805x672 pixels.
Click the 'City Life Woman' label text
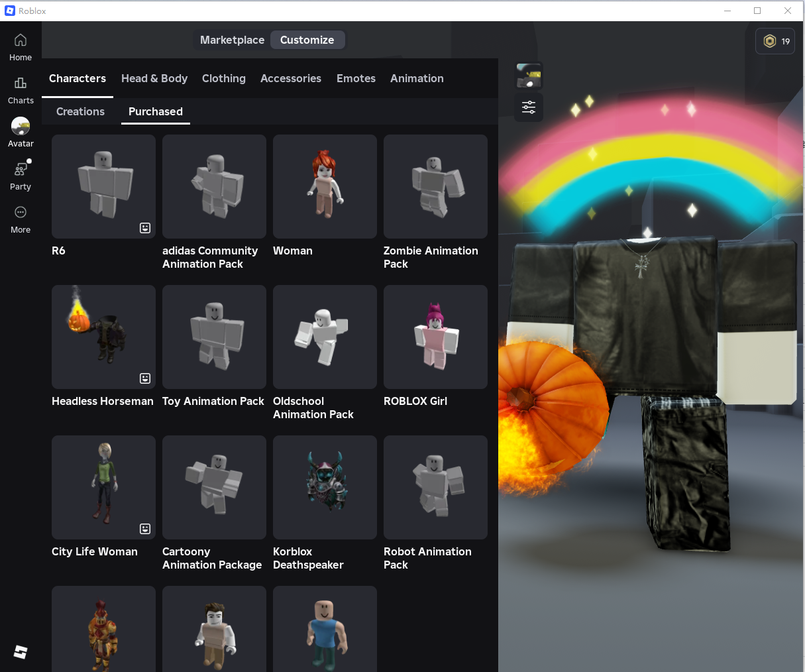click(95, 551)
